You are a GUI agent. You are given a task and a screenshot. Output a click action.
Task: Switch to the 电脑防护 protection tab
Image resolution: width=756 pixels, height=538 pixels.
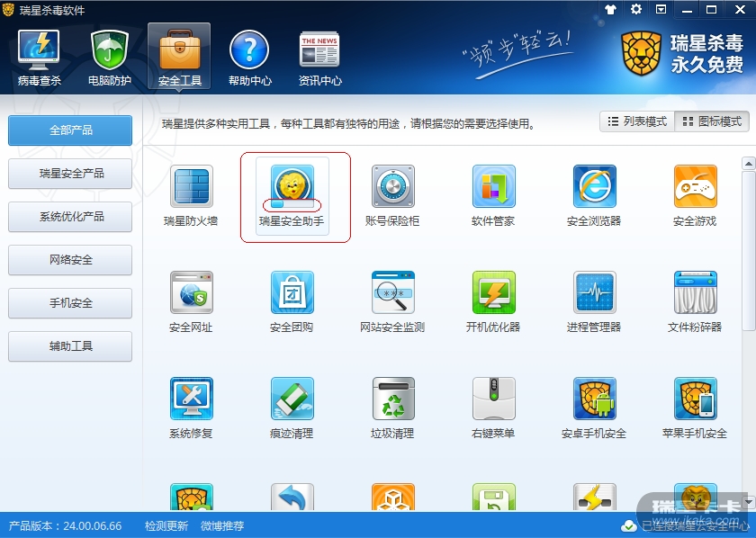(x=110, y=58)
